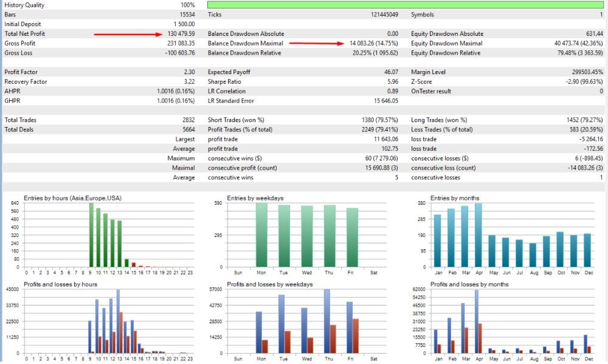Click the green History Quality progress bar
The height and width of the screenshot is (364, 608).
click(x=406, y=5)
